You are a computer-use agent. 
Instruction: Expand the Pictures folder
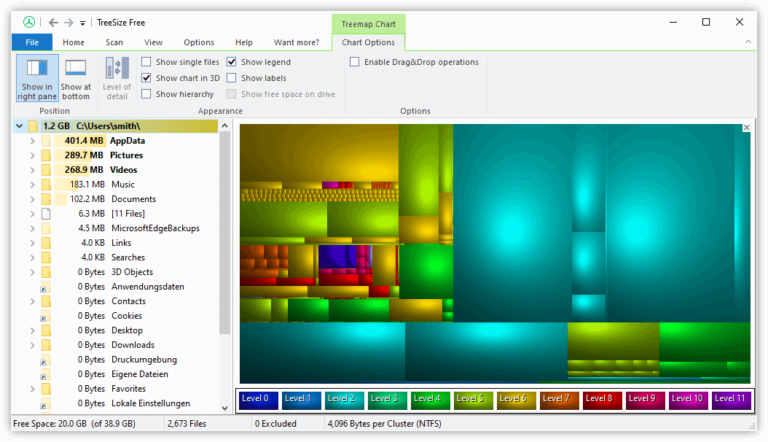[32, 156]
